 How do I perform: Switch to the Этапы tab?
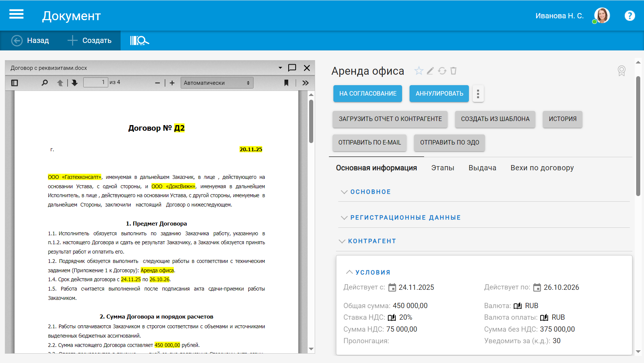click(442, 168)
